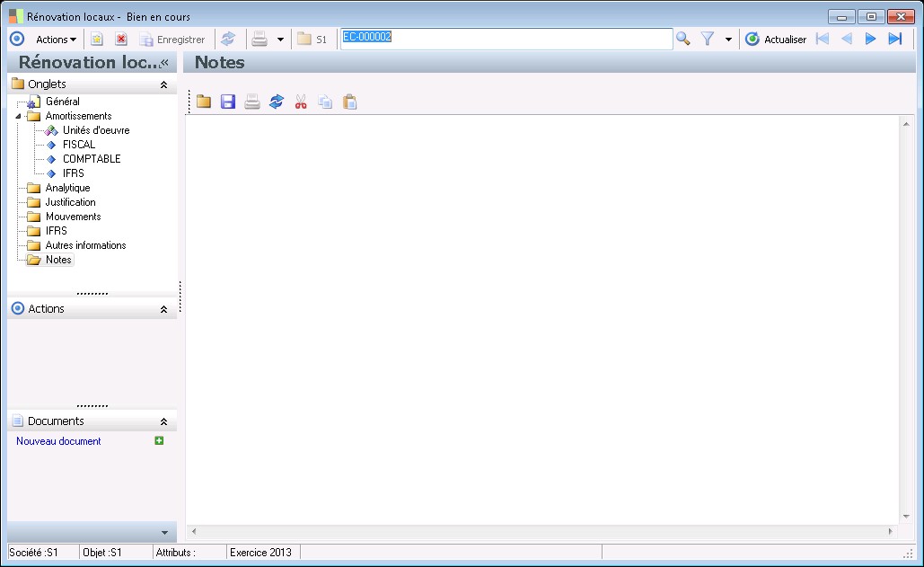Click the new record icon
924x567 pixels.
click(97, 40)
